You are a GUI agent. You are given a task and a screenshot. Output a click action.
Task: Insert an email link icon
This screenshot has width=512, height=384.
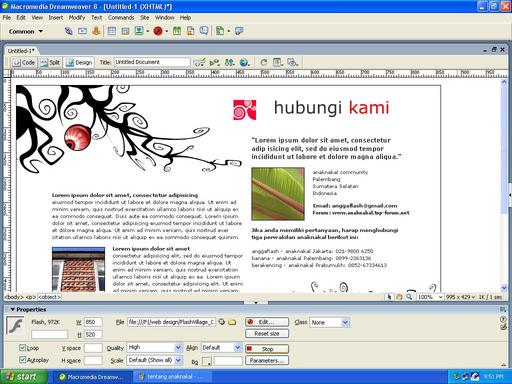click(x=82, y=31)
